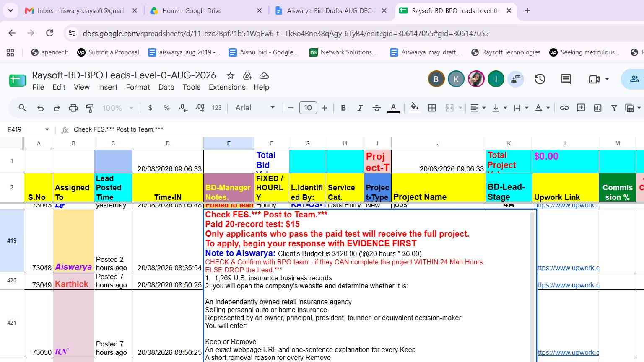644x362 pixels.
Task: Toggle bold formatting
Action: tap(343, 108)
